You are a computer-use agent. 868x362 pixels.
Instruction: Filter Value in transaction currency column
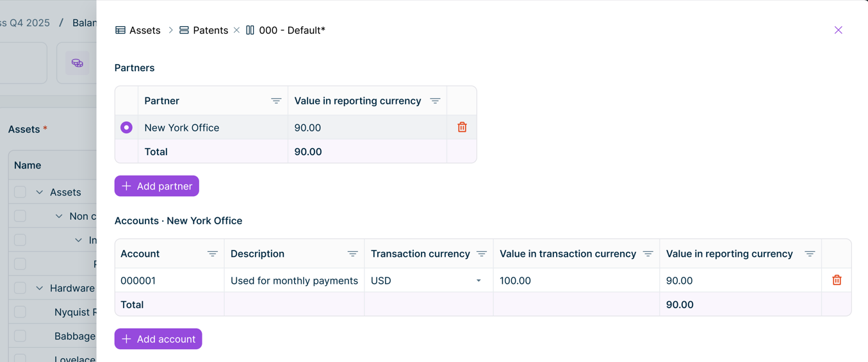[648, 254]
